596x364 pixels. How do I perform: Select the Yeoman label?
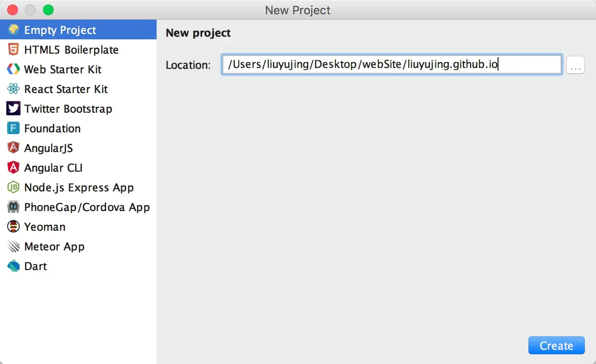45,227
